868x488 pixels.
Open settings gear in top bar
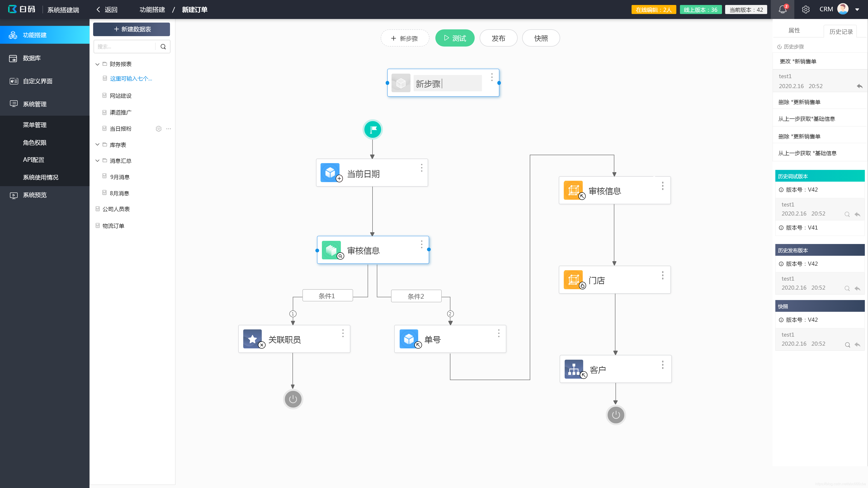point(806,9)
